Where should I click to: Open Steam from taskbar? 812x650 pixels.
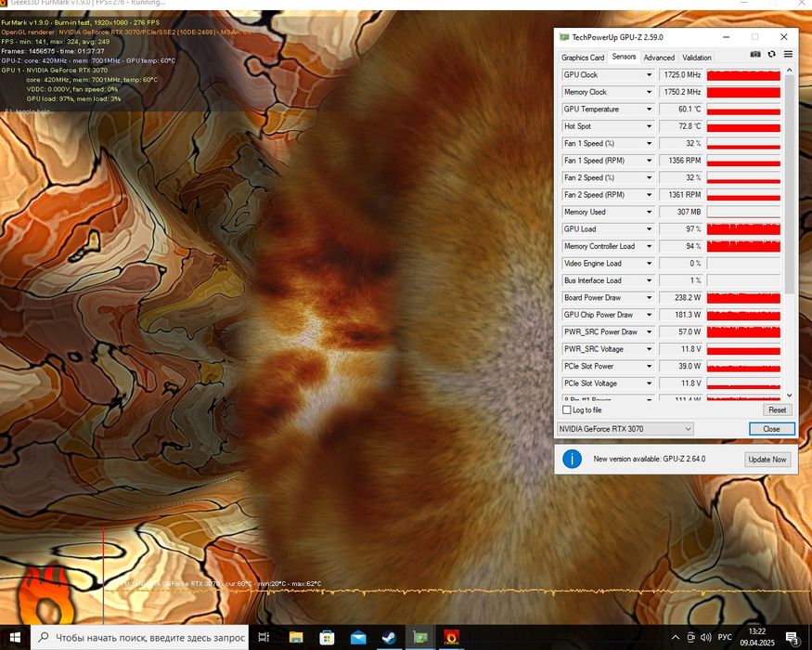point(389,638)
